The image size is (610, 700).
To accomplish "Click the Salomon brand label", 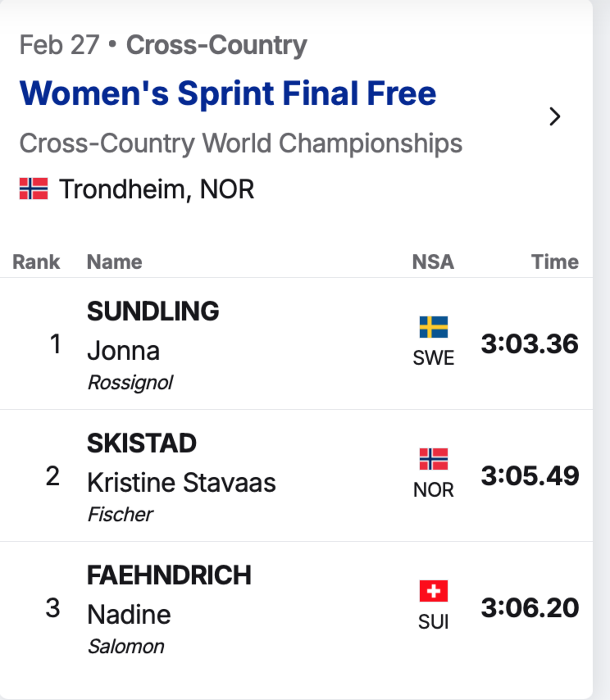I will point(126,646).
